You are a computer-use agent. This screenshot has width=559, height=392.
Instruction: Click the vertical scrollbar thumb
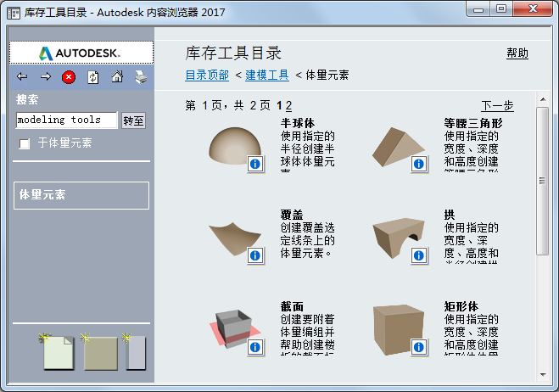point(543,181)
